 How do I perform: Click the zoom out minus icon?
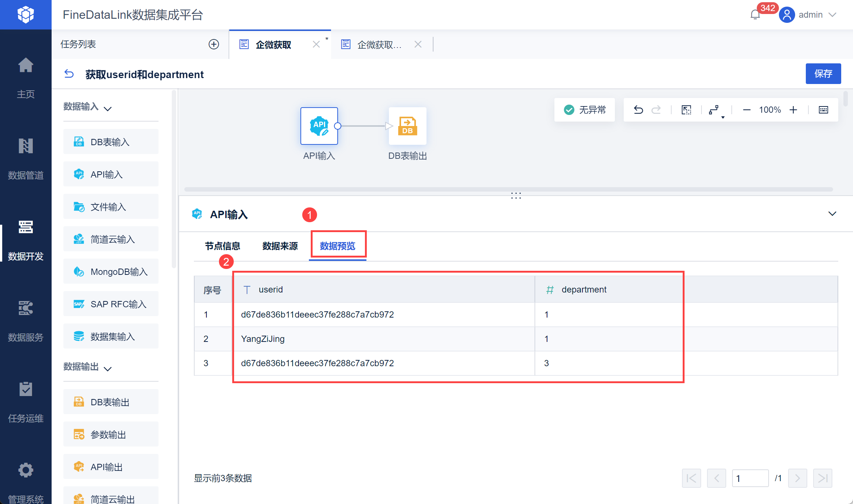point(747,110)
